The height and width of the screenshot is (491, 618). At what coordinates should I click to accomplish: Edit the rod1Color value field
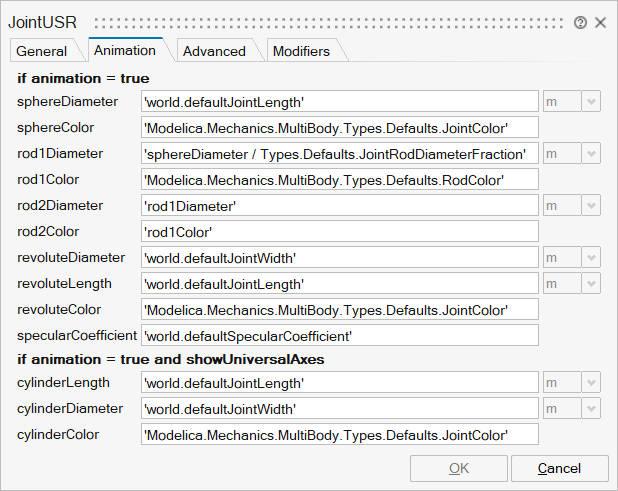pos(340,179)
